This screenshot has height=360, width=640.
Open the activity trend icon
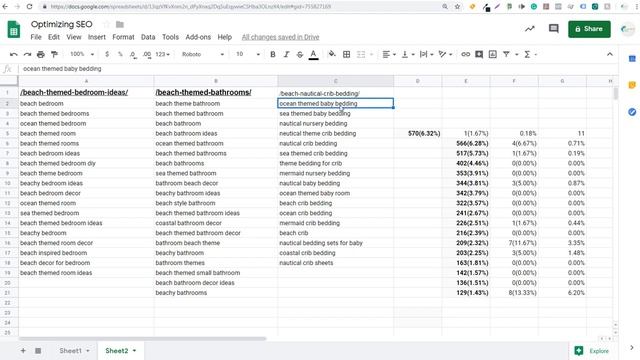pos(530,29)
